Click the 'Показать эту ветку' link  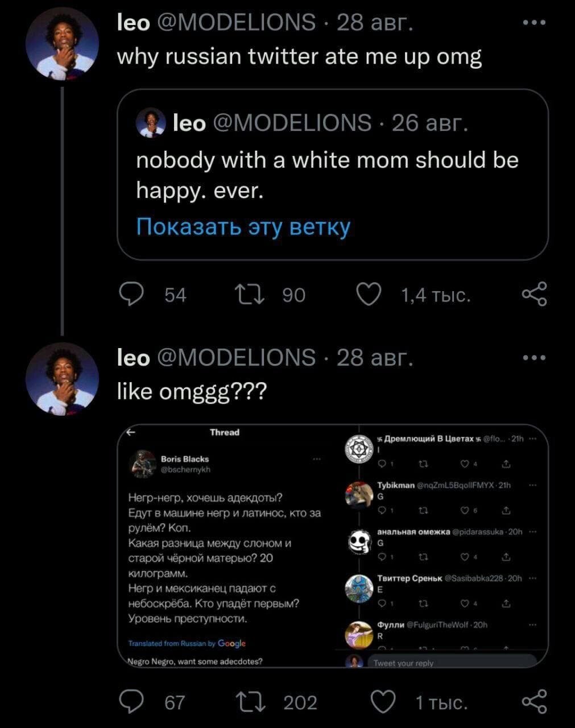coord(243,227)
